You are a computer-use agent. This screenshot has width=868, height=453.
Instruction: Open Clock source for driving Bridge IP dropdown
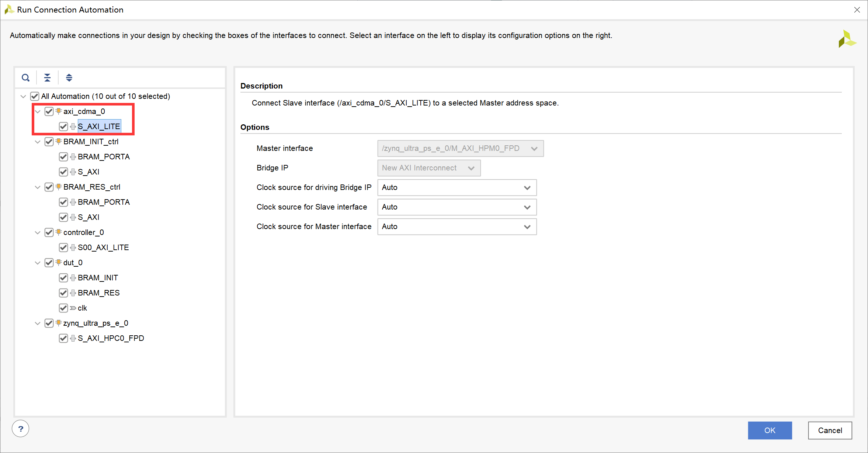click(x=457, y=187)
